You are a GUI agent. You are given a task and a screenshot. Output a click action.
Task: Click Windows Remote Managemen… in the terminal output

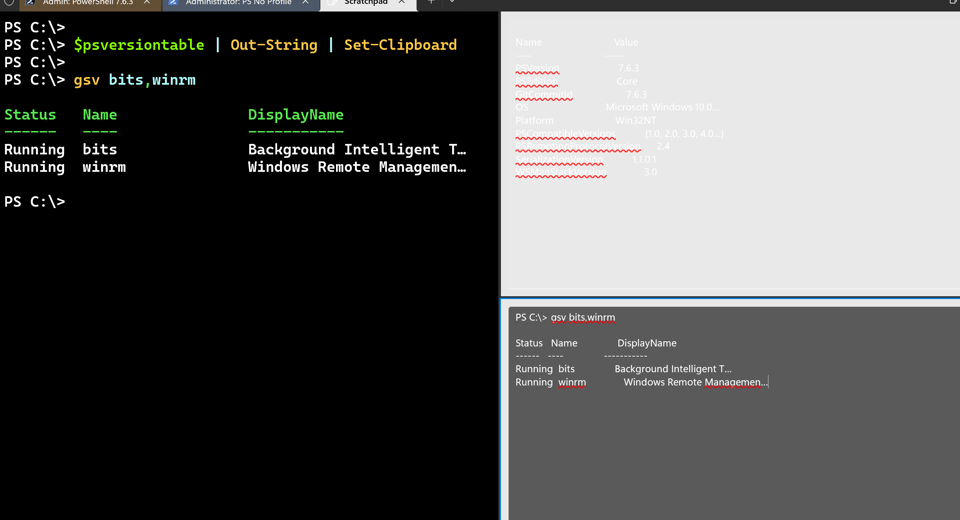tap(357, 167)
